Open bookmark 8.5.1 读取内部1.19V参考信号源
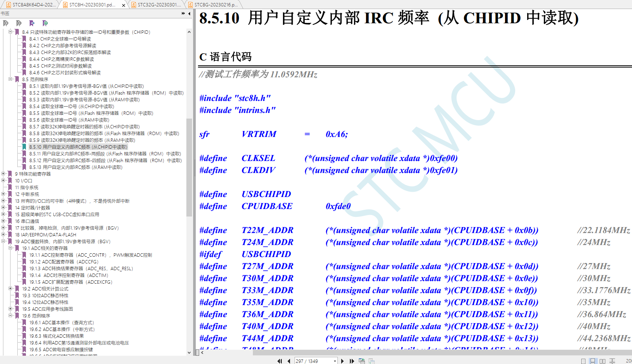The width and height of the screenshot is (632, 364). [x=86, y=86]
